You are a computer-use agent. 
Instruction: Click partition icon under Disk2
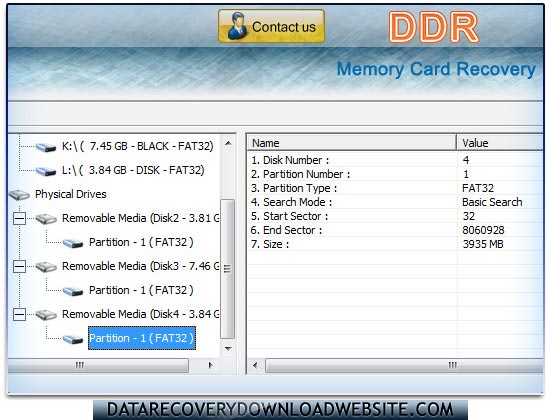coord(73,243)
